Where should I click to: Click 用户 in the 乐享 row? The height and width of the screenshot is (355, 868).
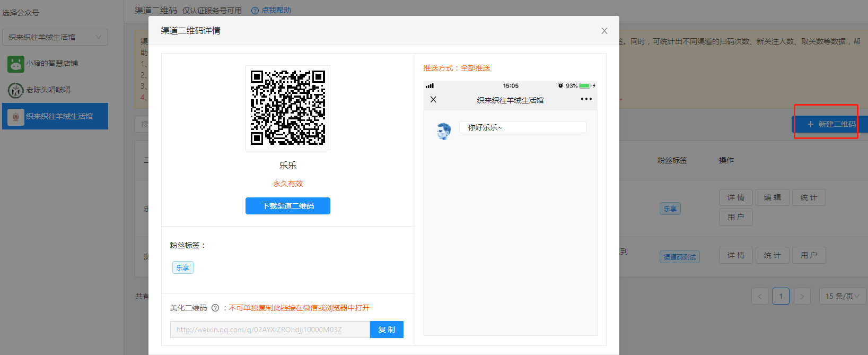click(736, 217)
